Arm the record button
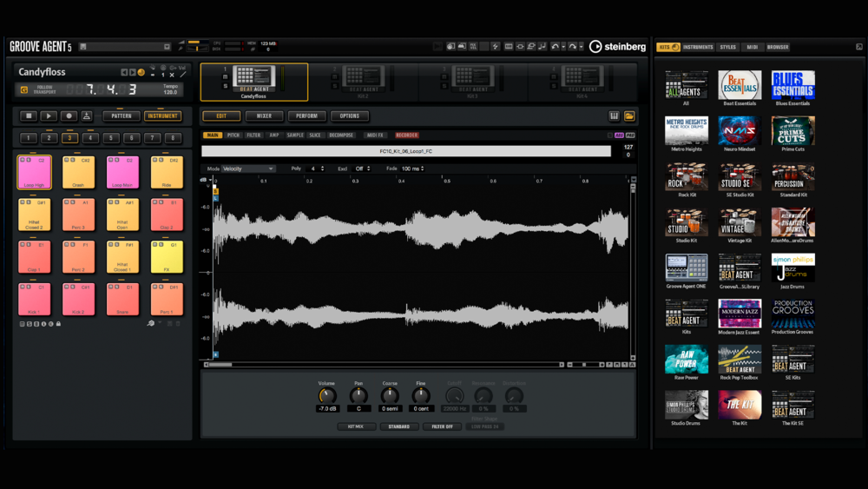The width and height of the screenshot is (868, 489). [x=69, y=116]
